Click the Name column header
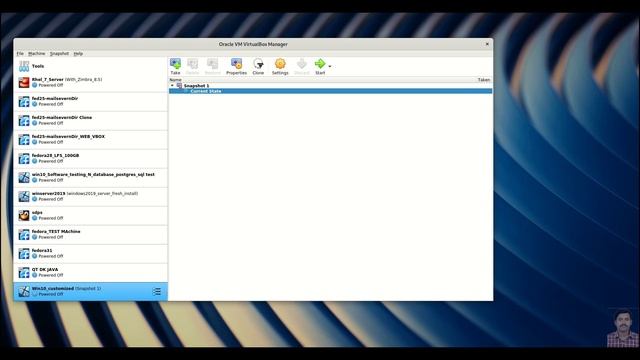640x360 pixels. tap(176, 80)
